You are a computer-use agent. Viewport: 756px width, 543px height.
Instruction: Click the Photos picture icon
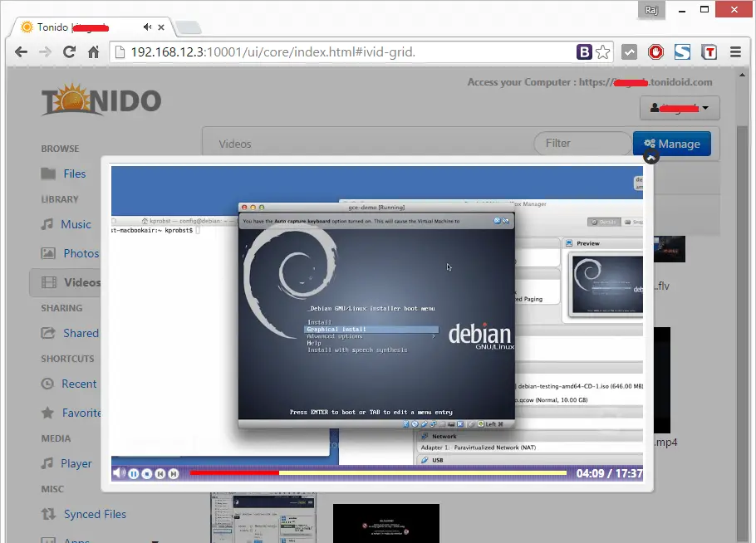coord(48,253)
